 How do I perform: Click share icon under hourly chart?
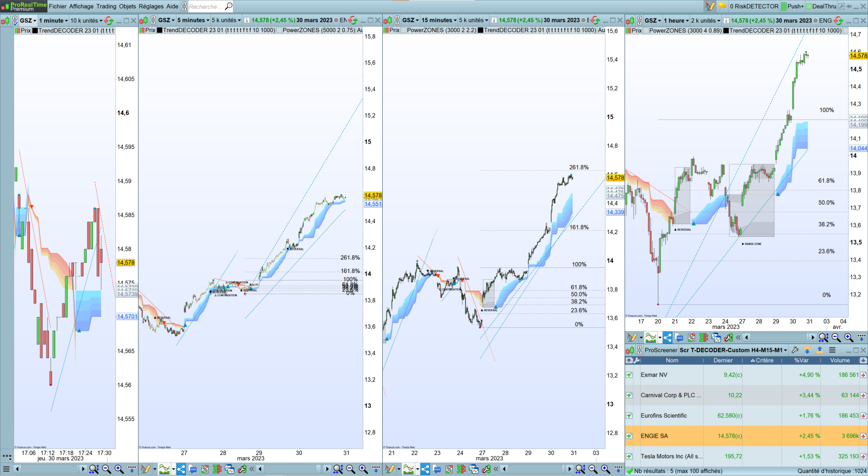tap(668, 338)
